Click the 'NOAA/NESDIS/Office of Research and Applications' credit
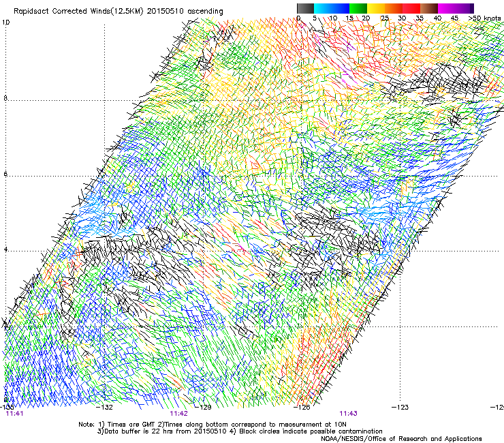This screenshot has width=504, height=443. (401, 438)
